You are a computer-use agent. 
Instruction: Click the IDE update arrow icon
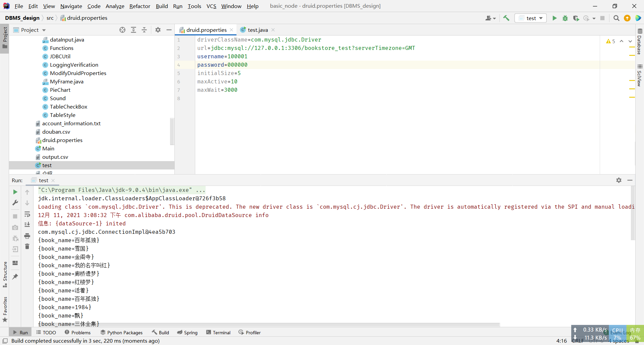(627, 18)
